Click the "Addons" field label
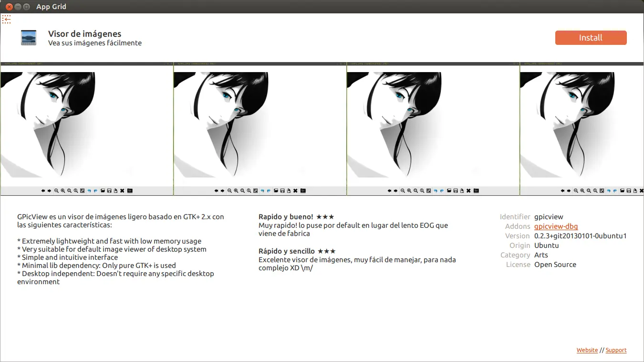The height and width of the screenshot is (362, 644). (x=518, y=226)
